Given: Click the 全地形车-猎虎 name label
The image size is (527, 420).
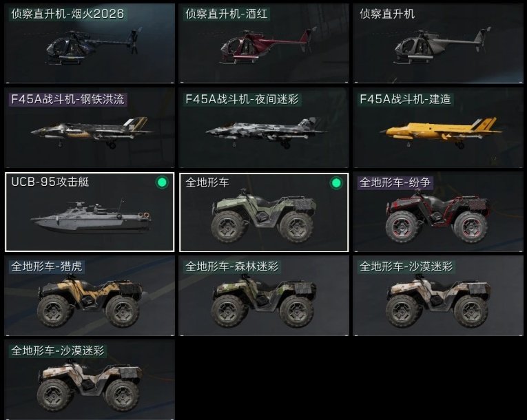Looking at the screenshot, I should click(x=47, y=266).
